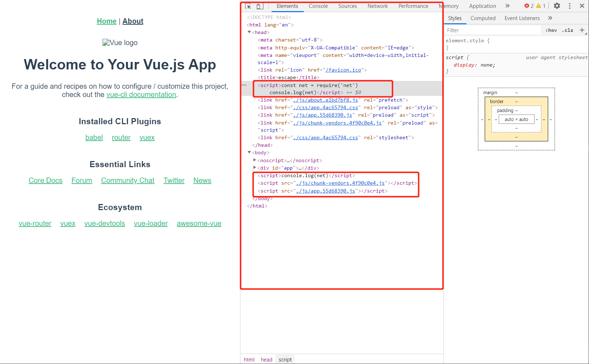
Task: Close the DevTools panel
Action: [582, 6]
